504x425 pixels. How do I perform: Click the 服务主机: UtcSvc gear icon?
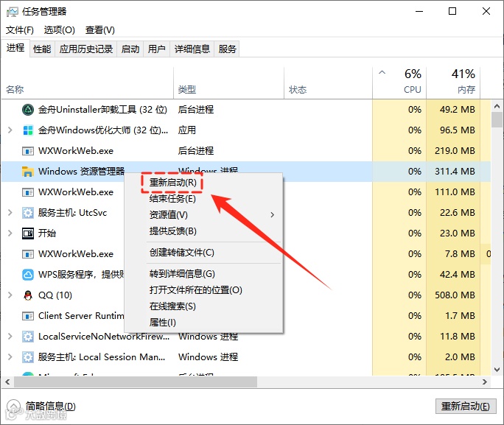click(x=28, y=213)
